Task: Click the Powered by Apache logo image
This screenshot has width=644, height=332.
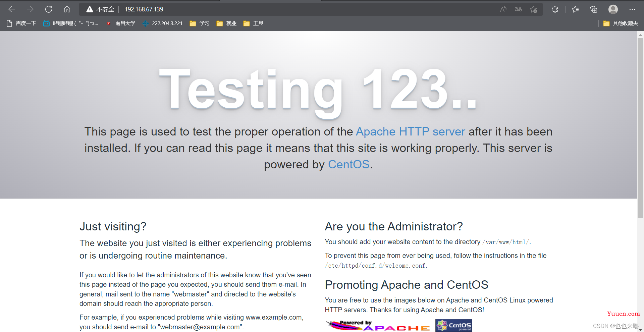Action: point(378,325)
